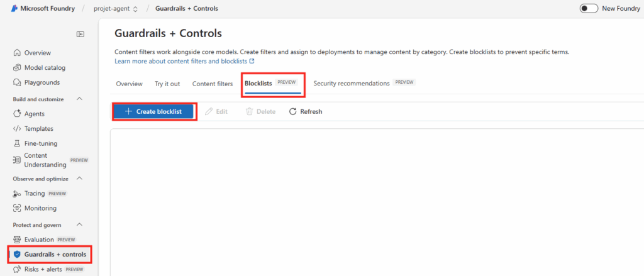Viewport: 644px width, 276px height.
Task: Switch to the Content filters tab
Action: pyautogui.click(x=212, y=84)
